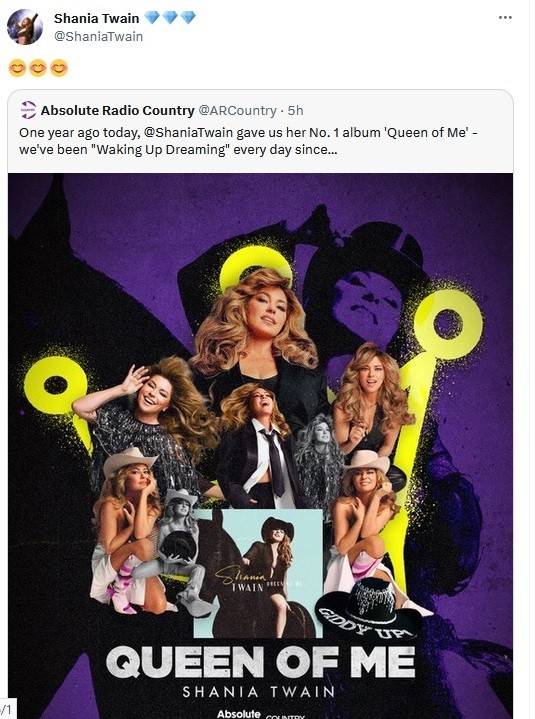Click the Absolute Radio Country logo avatar
535x719 pixels.
[28, 110]
